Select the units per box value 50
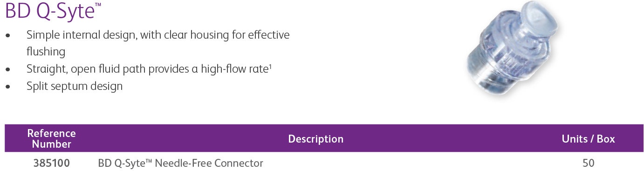 [x=588, y=164]
